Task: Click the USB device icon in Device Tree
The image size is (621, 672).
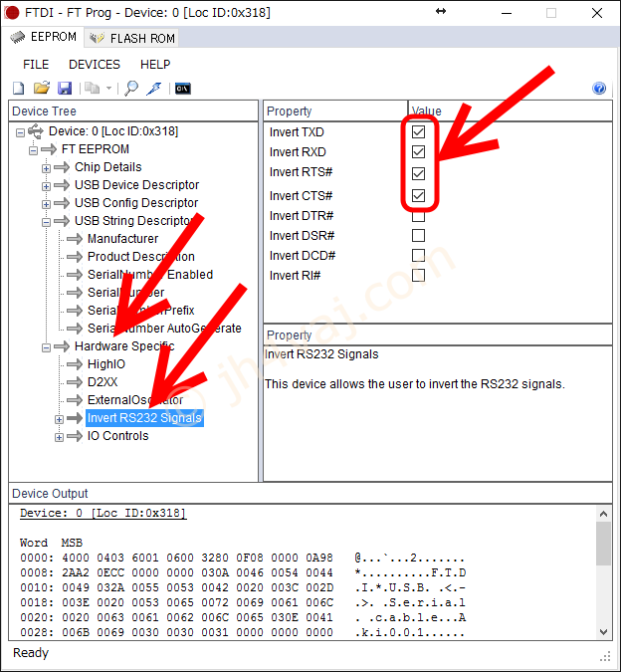Action: [x=36, y=131]
